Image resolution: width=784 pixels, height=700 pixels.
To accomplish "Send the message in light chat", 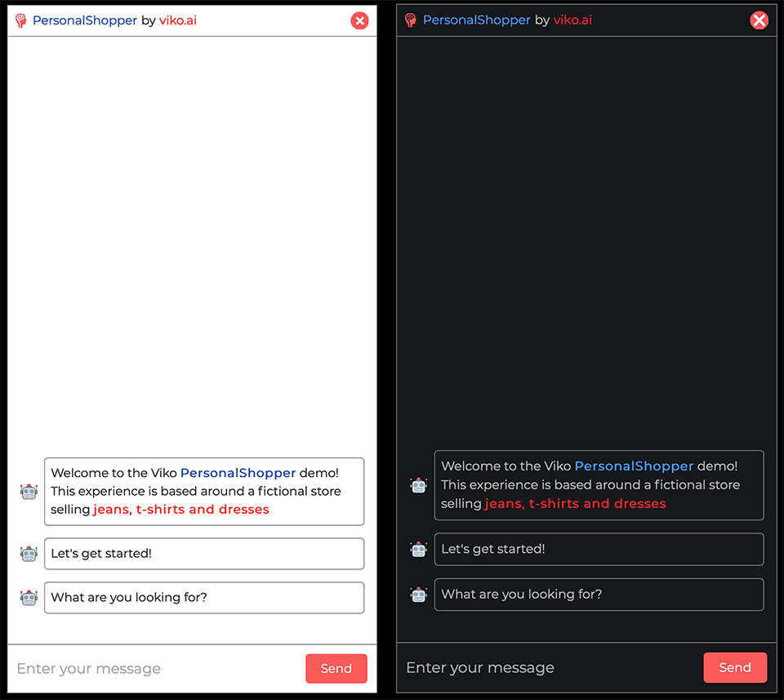I will [336, 668].
